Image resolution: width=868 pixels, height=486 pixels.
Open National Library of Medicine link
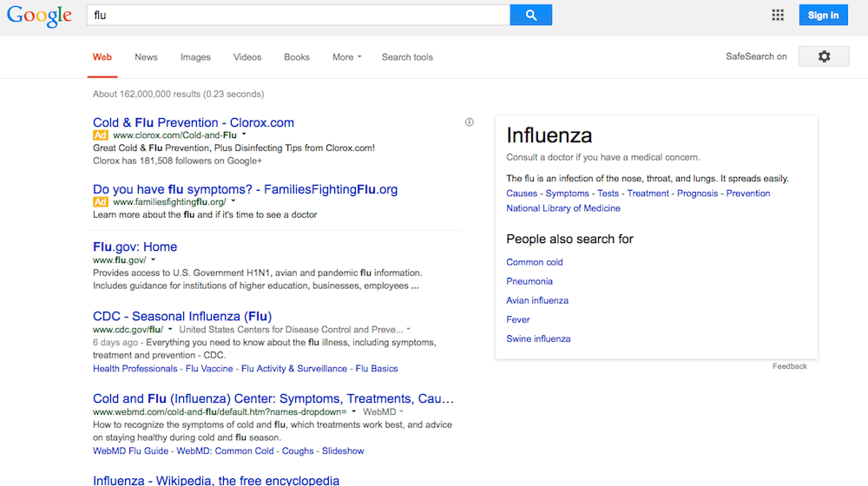point(563,208)
